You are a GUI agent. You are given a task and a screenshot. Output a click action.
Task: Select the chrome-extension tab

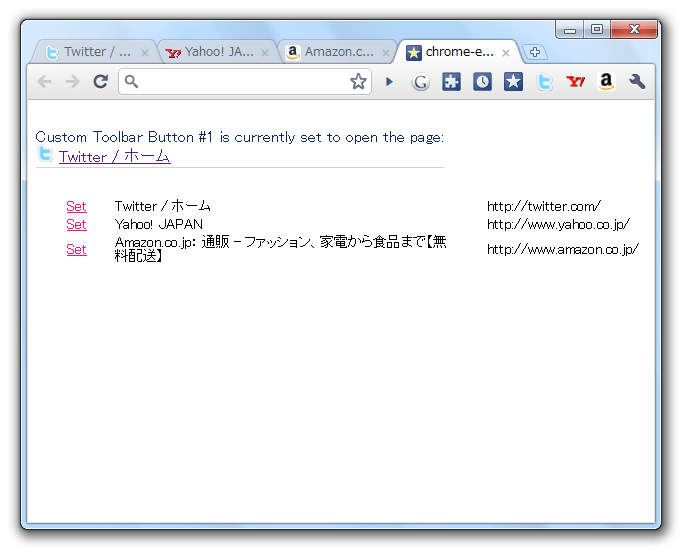[x=455, y=52]
